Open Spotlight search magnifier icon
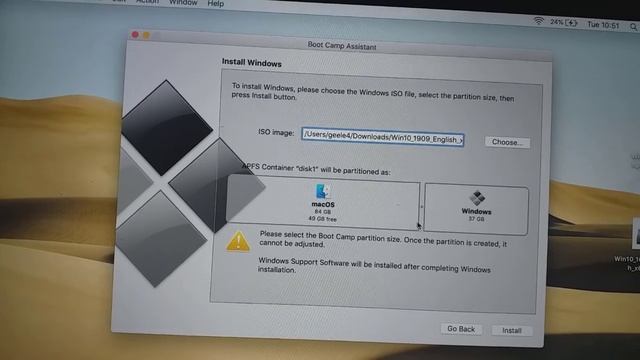 [633, 27]
